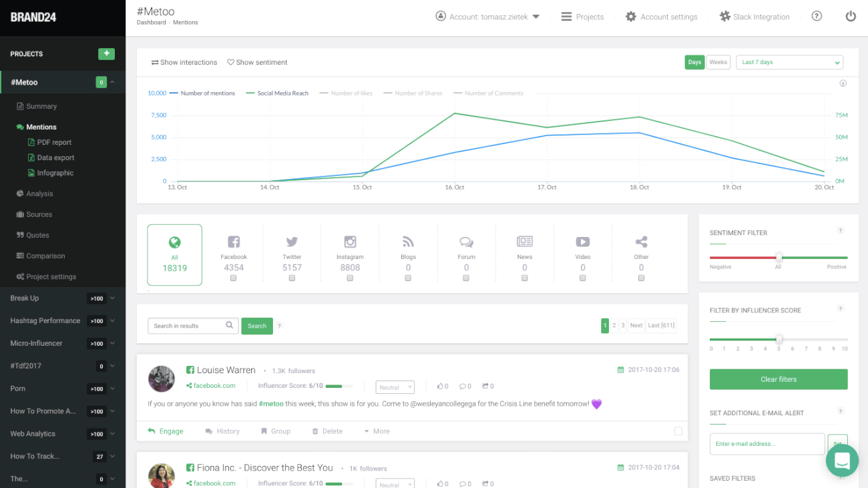Open Comparison in the sidebar

41,256
